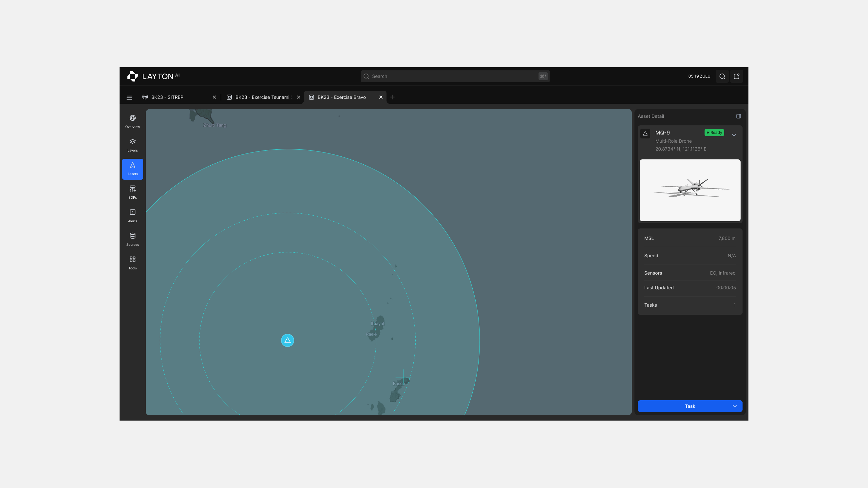Switch to the BK23 - SITREP tab
This screenshot has width=868, height=488.
click(x=179, y=97)
